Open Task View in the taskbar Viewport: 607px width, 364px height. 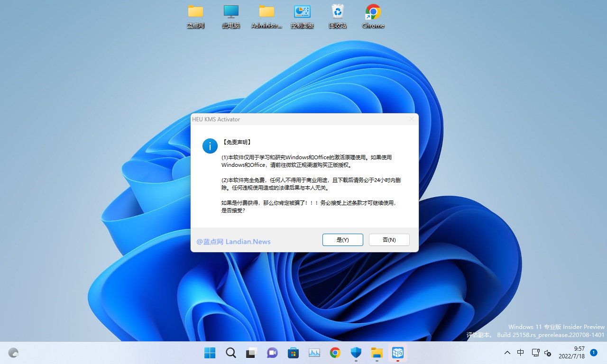[251, 353]
